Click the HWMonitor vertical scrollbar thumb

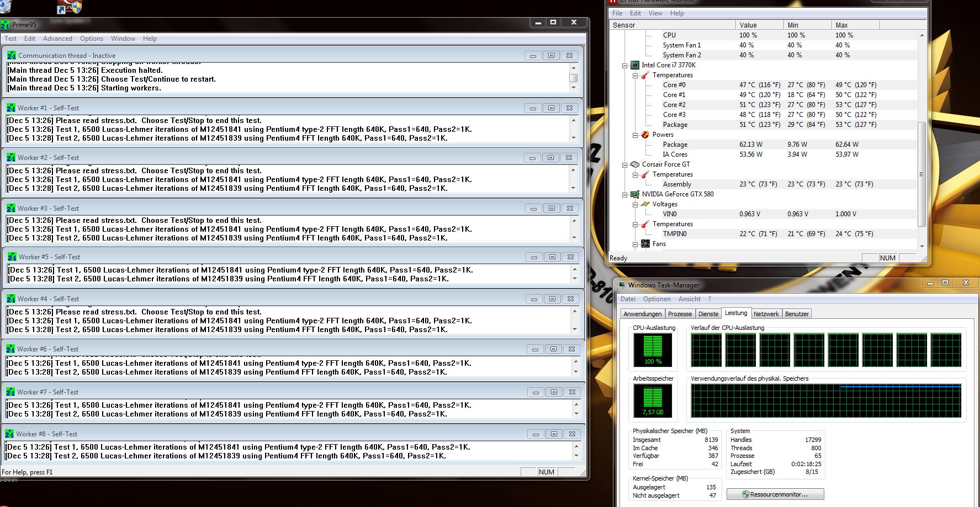tap(921, 174)
